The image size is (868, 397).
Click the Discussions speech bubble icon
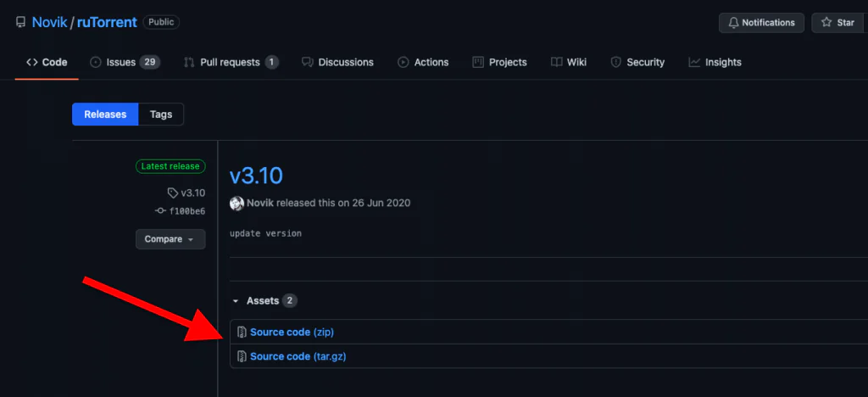(x=308, y=62)
